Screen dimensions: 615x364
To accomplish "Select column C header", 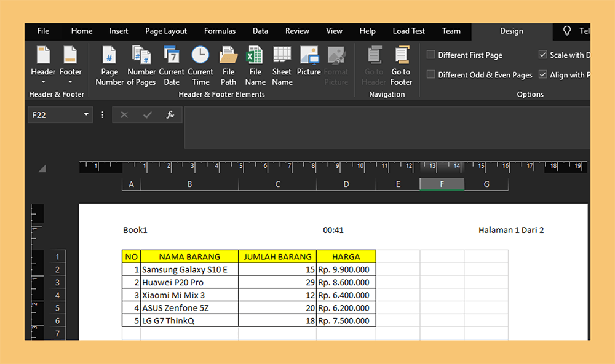I will click(x=277, y=184).
